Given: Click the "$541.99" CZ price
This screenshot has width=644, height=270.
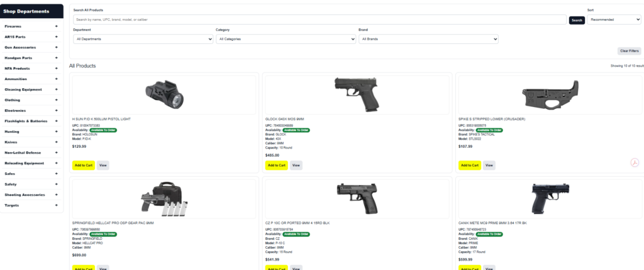Looking at the screenshot, I should pos(272,260).
